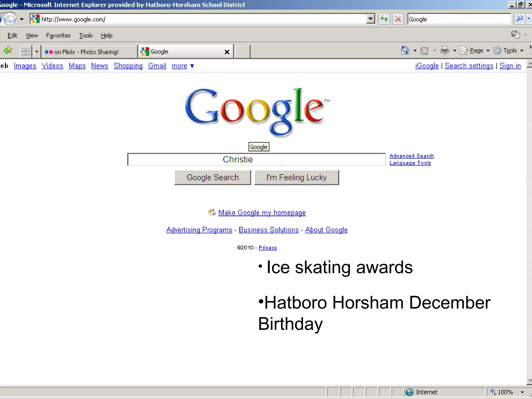Close the Google tab

(227, 52)
